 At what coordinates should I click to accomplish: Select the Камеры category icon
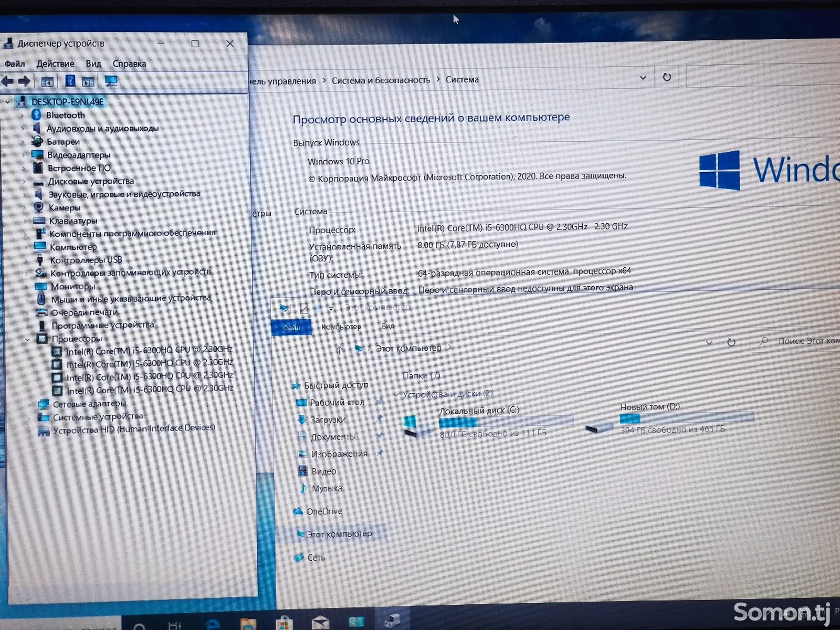[x=38, y=207]
